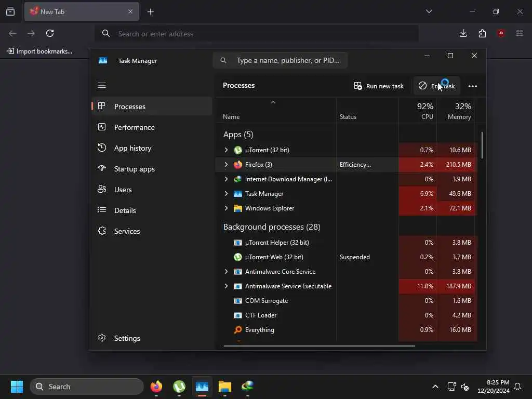
Task: Click Internet Download Manager icon in list
Action: (238, 179)
